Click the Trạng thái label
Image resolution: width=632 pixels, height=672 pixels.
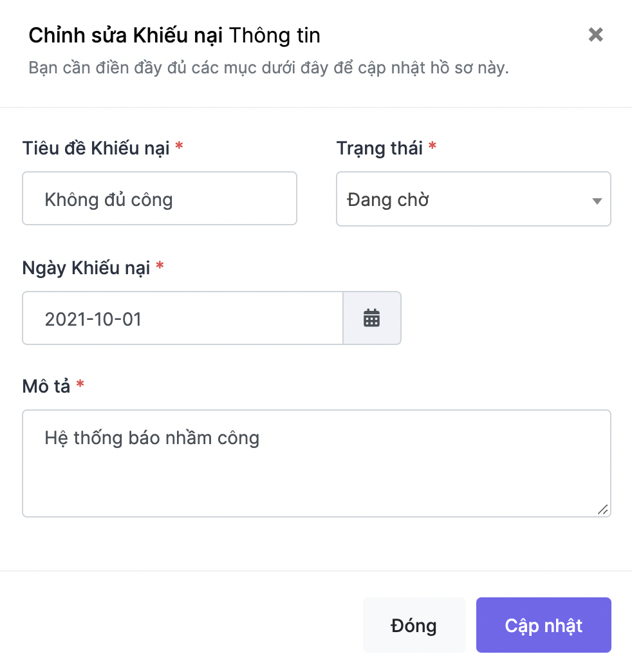click(x=379, y=148)
